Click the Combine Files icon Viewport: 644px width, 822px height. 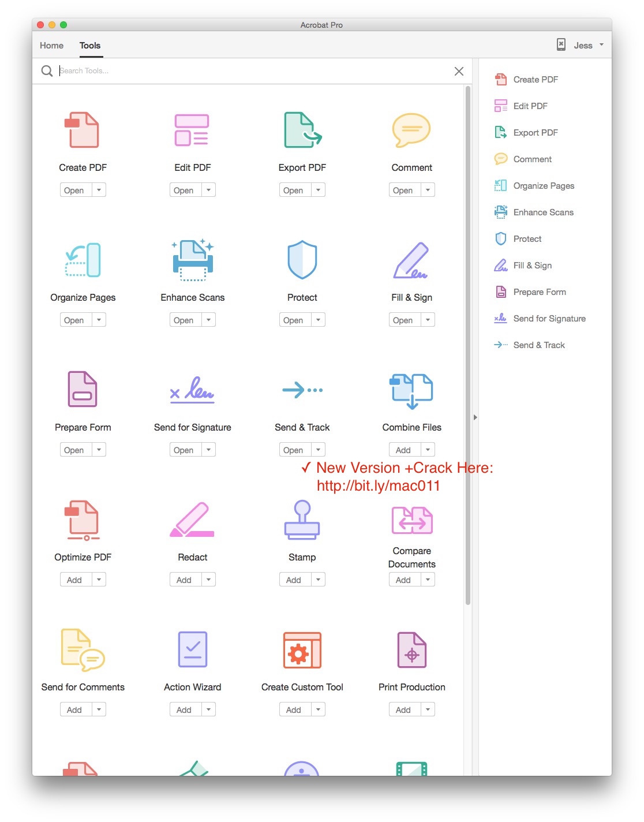pyautogui.click(x=411, y=391)
